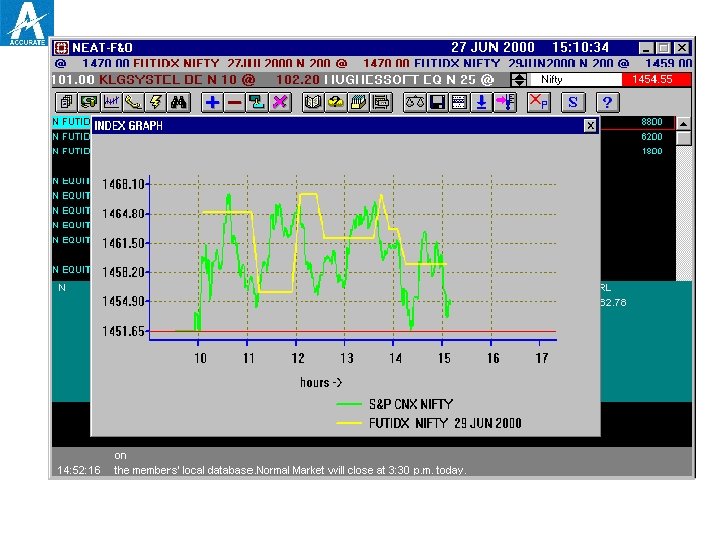Click the striped list panel icon
Viewport: 720px width, 540px height.
(x=459, y=102)
